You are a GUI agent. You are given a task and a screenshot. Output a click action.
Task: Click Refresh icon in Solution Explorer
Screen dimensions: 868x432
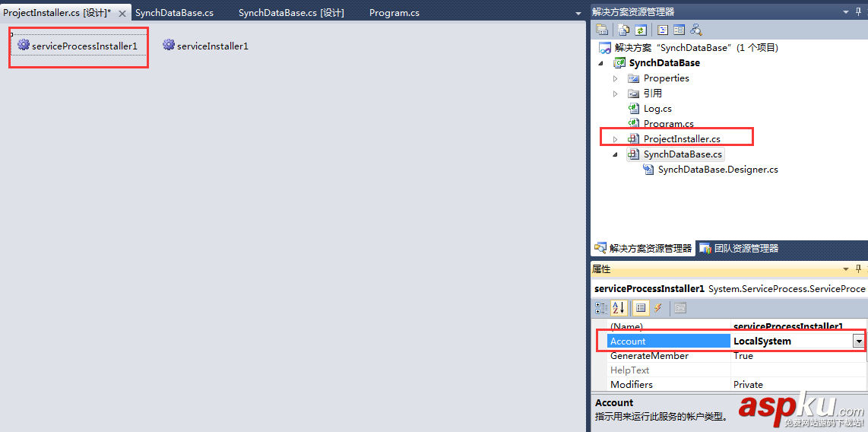pyautogui.click(x=640, y=30)
